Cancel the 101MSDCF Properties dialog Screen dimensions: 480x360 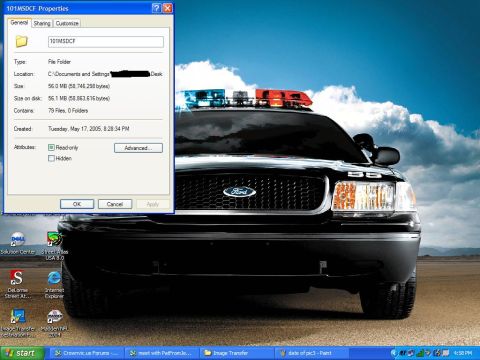coord(115,204)
